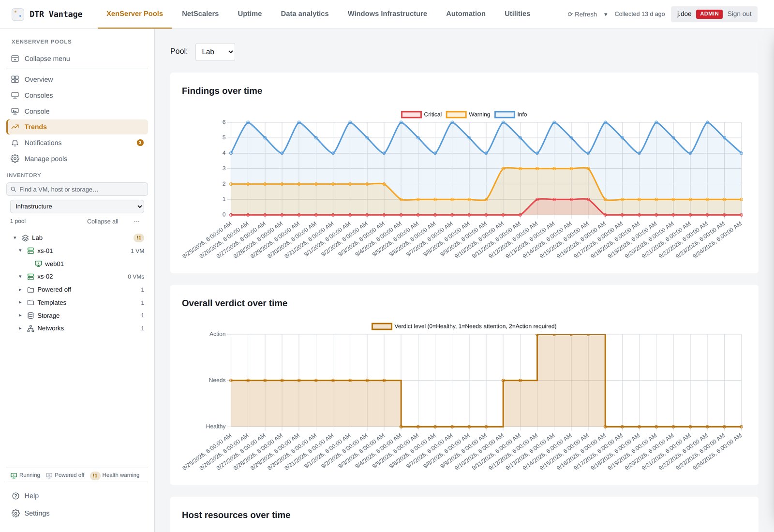This screenshot has height=532, width=774.
Task: Open the Pool selection dropdown
Action: [215, 52]
